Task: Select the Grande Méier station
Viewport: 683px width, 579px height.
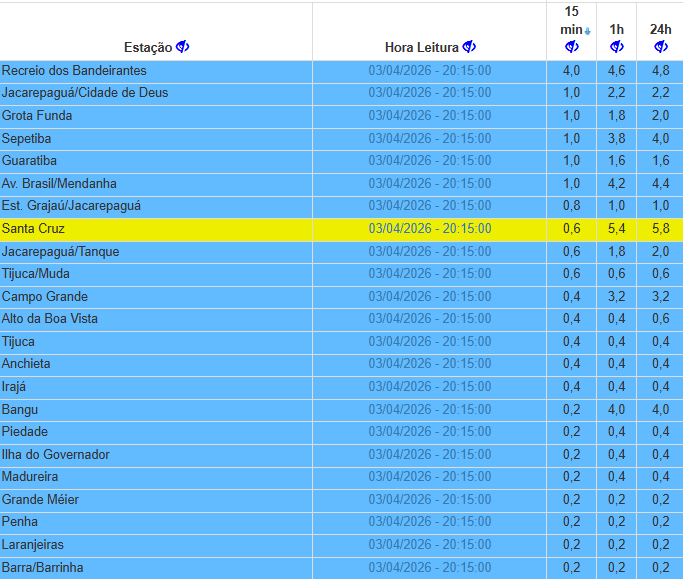Action: click(41, 499)
